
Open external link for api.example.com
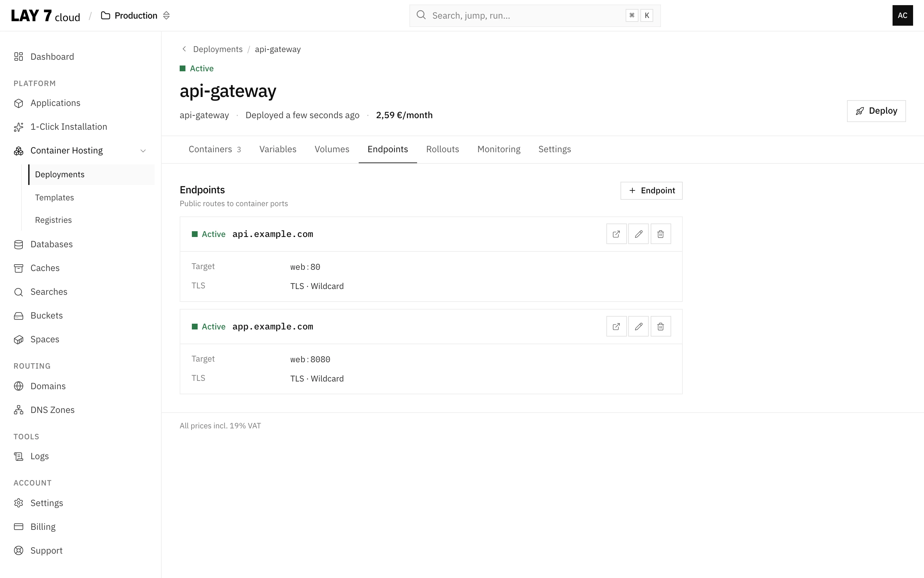tap(616, 234)
